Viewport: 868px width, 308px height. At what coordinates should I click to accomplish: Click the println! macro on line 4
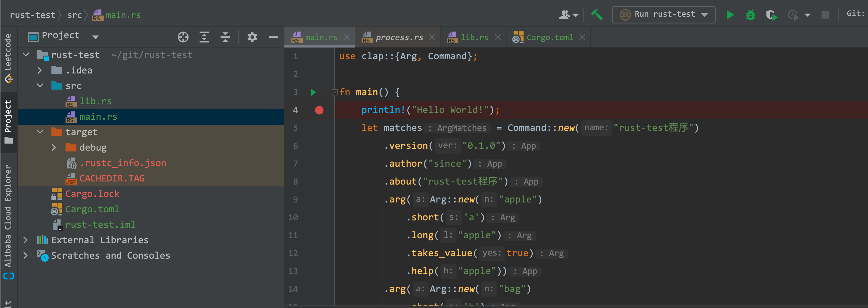click(x=383, y=110)
